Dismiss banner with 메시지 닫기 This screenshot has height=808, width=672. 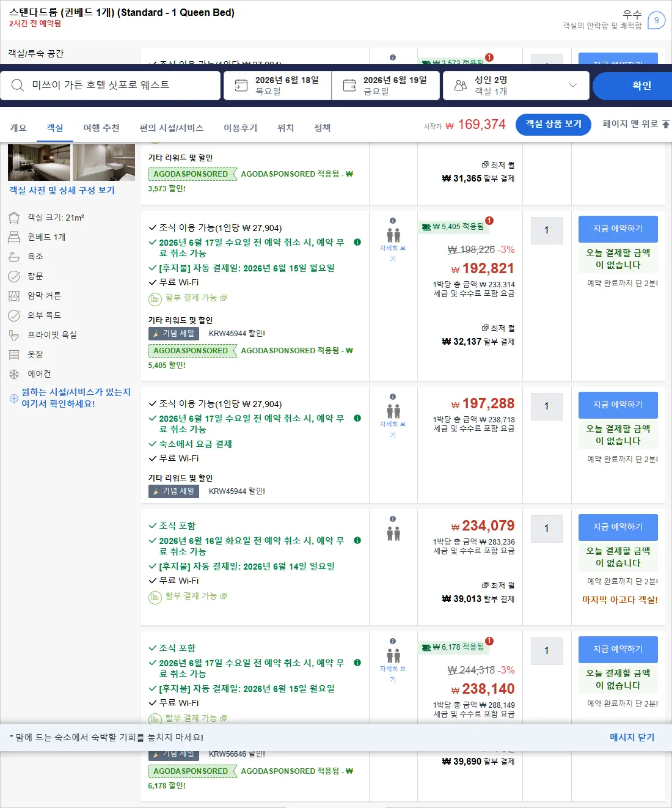(x=632, y=738)
